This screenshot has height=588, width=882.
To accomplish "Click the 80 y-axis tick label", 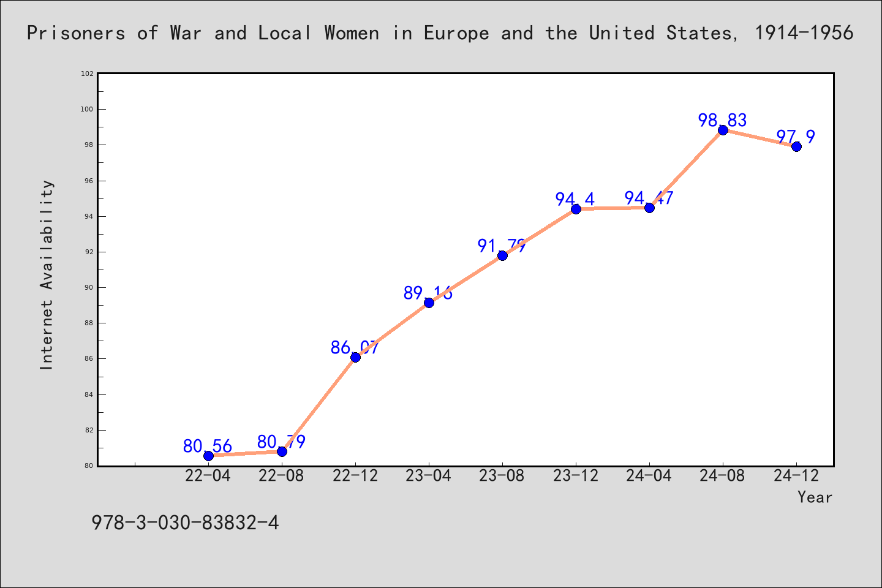I will point(89,466).
